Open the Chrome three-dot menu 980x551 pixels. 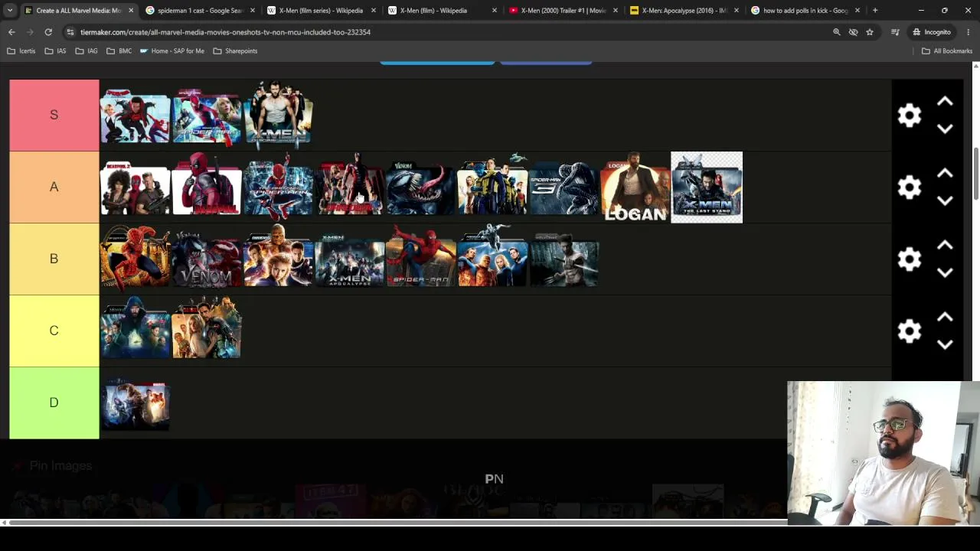[969, 32]
